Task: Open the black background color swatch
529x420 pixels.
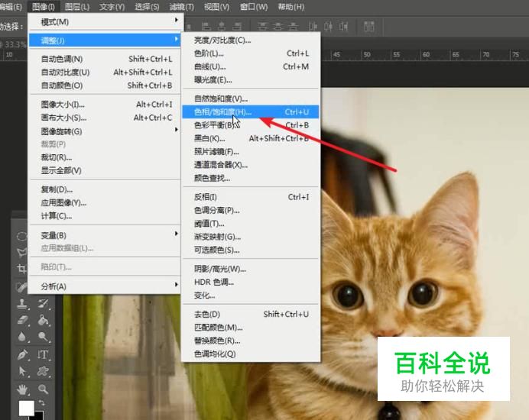Action: 39,416
